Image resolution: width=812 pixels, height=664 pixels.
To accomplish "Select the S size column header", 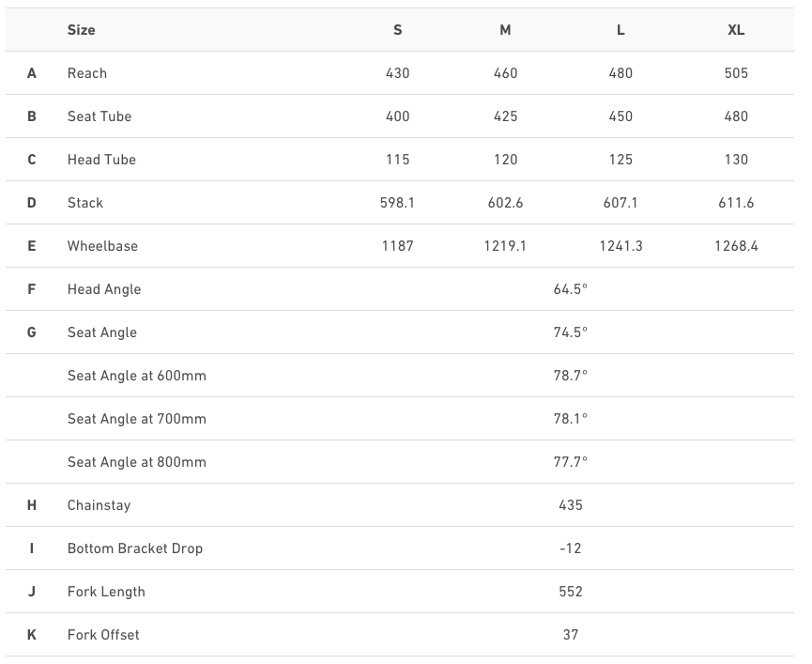I will pos(398,30).
